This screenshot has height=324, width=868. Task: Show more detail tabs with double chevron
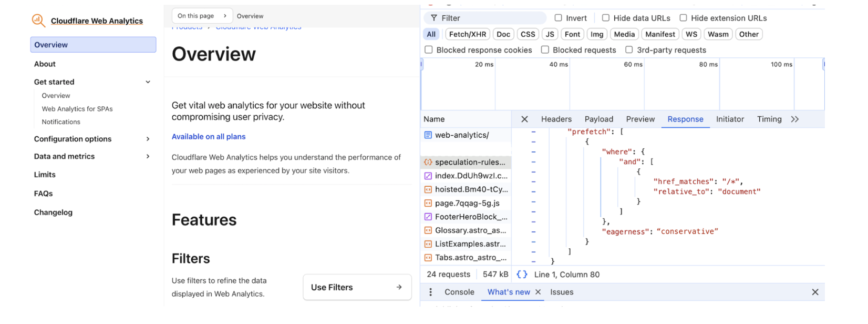(x=795, y=119)
